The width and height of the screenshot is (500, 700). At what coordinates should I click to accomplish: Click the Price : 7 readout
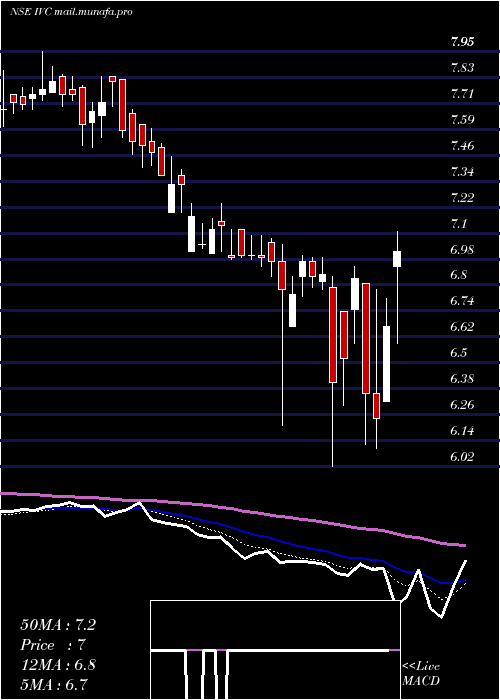53,645
